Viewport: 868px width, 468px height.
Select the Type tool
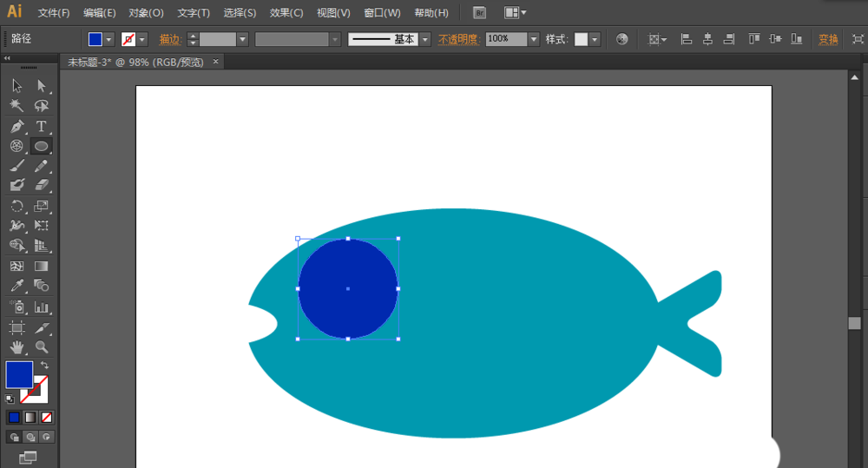click(x=42, y=126)
